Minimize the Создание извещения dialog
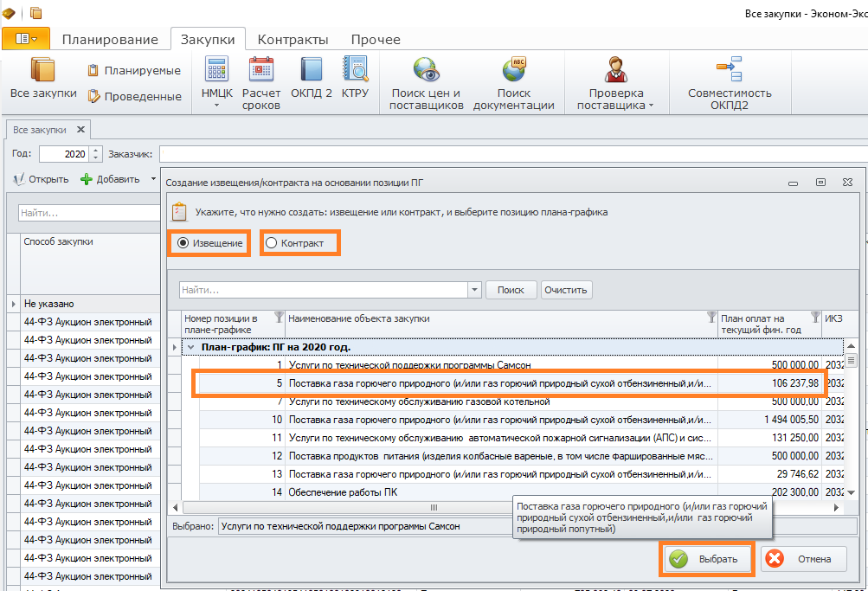868x591 pixels. tap(794, 183)
